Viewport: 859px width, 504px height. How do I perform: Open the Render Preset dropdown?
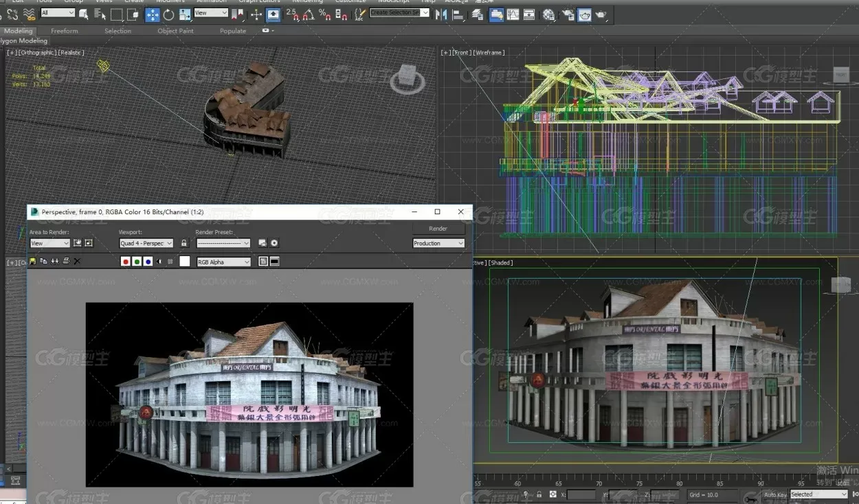click(223, 243)
